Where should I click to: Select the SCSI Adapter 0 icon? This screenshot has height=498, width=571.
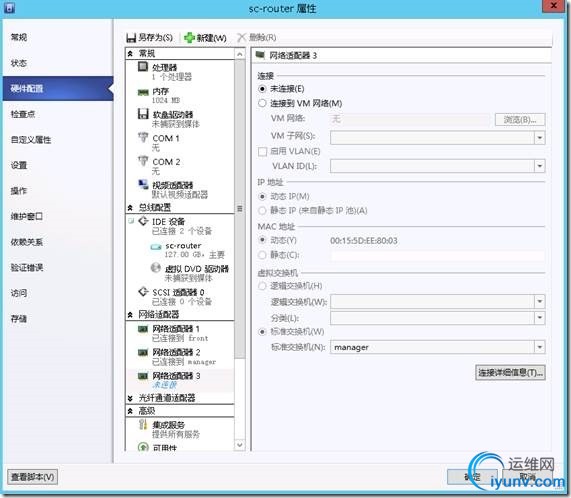pyautogui.click(x=143, y=292)
